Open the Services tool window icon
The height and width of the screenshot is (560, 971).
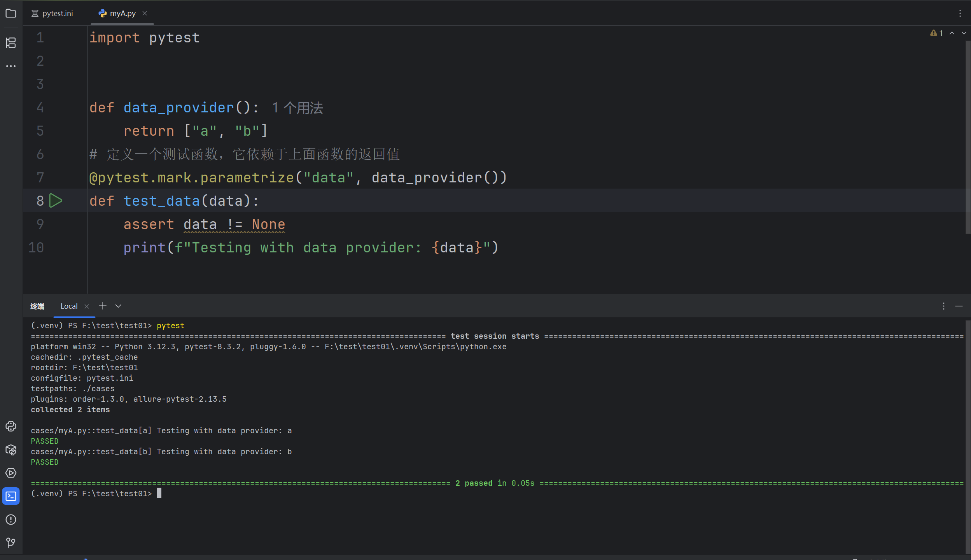pyautogui.click(x=11, y=473)
